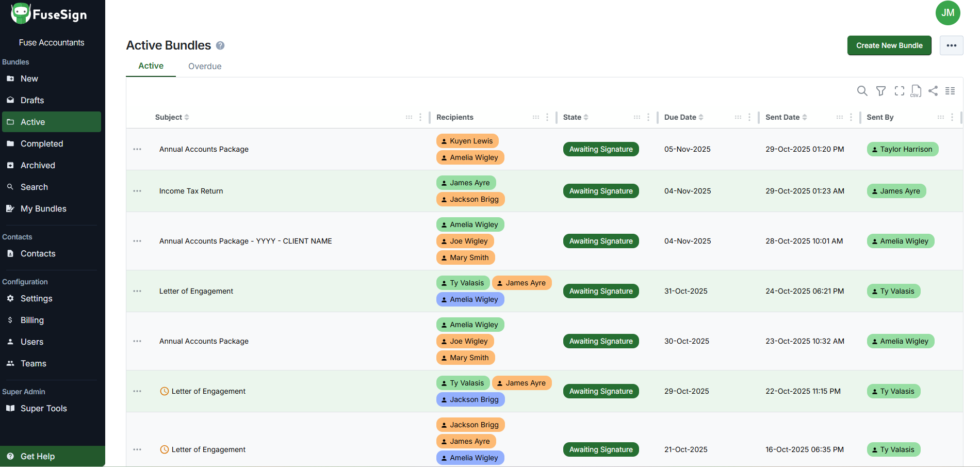Export table as CSV icon
This screenshot has height=467, width=980.
[x=916, y=91]
